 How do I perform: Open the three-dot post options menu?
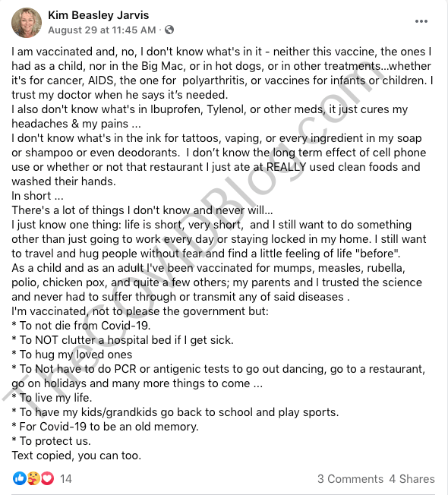421,21
